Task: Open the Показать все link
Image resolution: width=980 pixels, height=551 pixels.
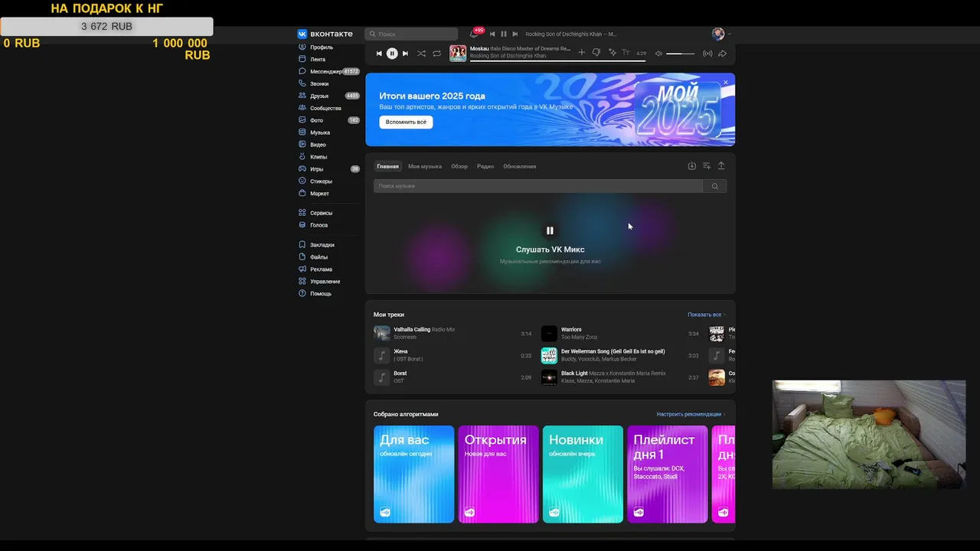Action: click(x=706, y=315)
